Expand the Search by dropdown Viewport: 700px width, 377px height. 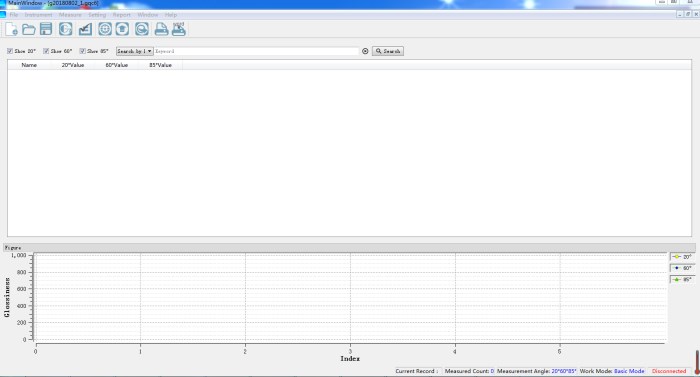pyautogui.click(x=134, y=51)
